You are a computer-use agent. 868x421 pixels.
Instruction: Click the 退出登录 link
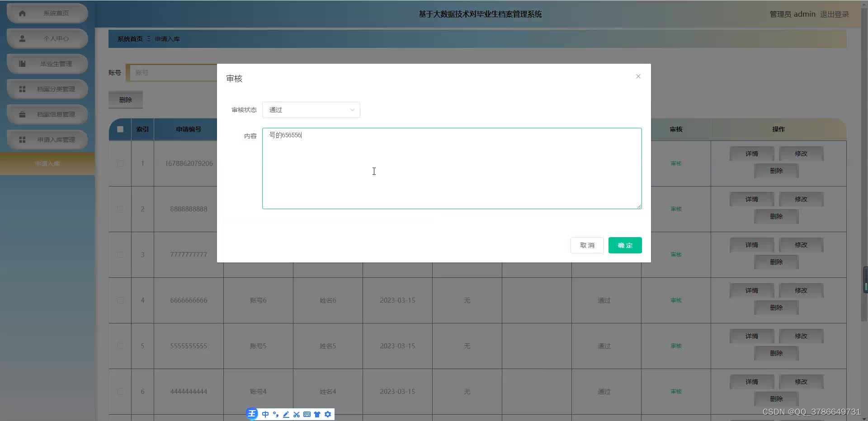[x=835, y=14]
